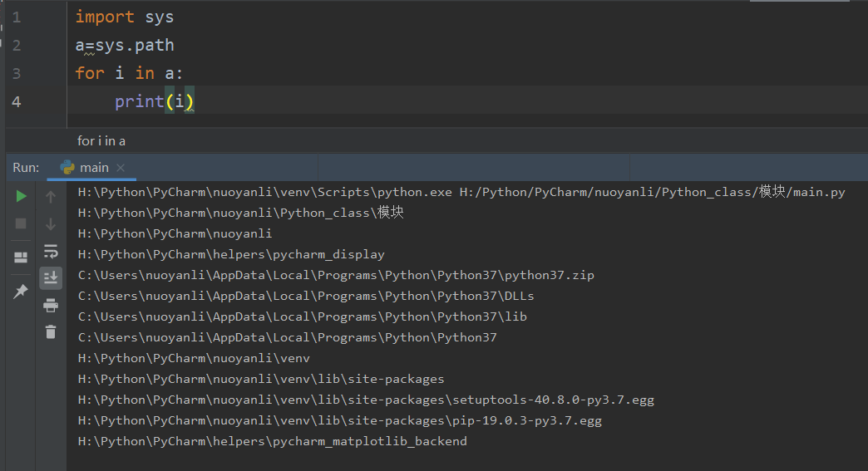Click the pip-19.0.3-py3.7.egg output line
The width and height of the screenshot is (868, 471).
[340, 420]
